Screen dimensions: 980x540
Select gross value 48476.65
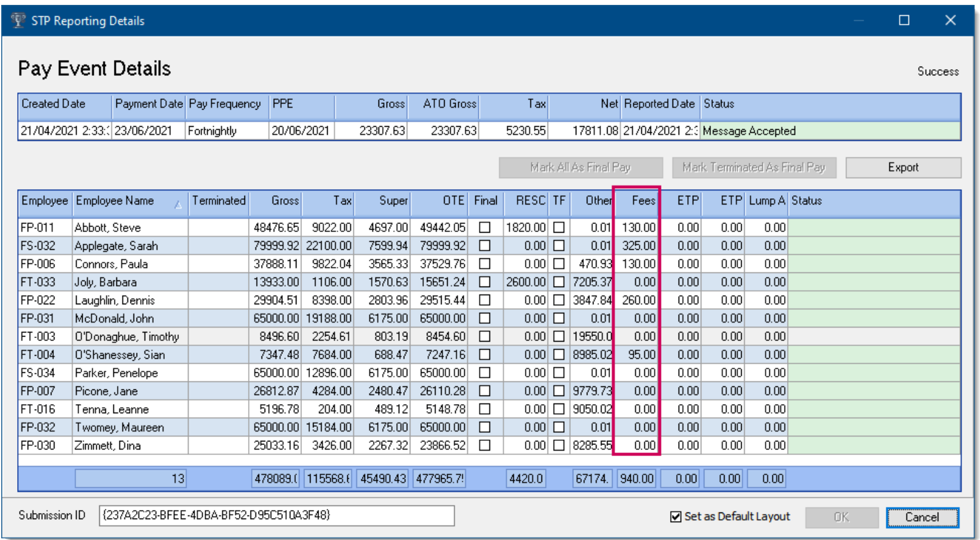[x=275, y=228]
